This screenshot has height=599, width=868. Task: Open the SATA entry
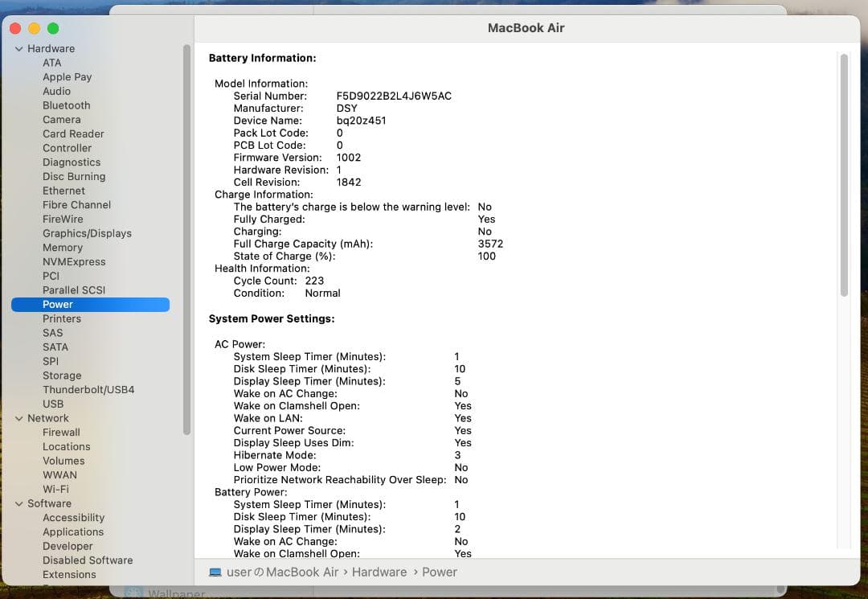[55, 347]
